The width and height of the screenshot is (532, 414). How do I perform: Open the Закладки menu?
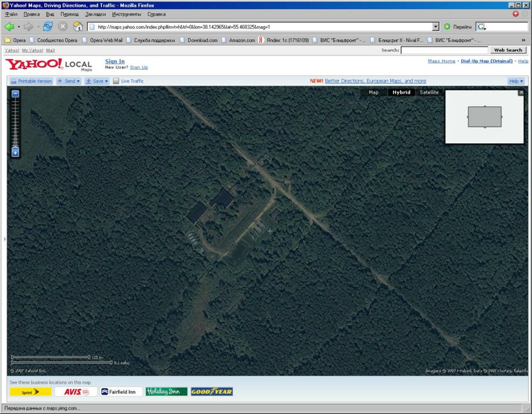[95, 14]
